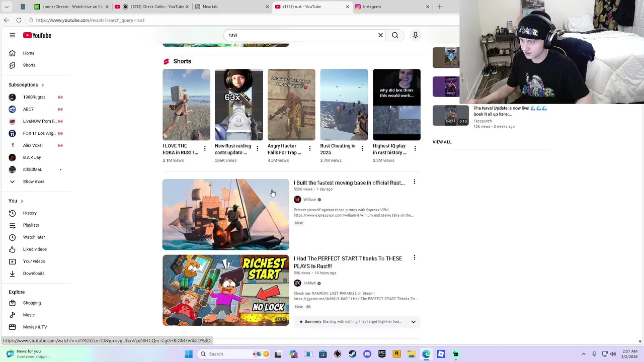Open the Willjum channel link
Screen dimensions: 644x362
(x=309, y=200)
